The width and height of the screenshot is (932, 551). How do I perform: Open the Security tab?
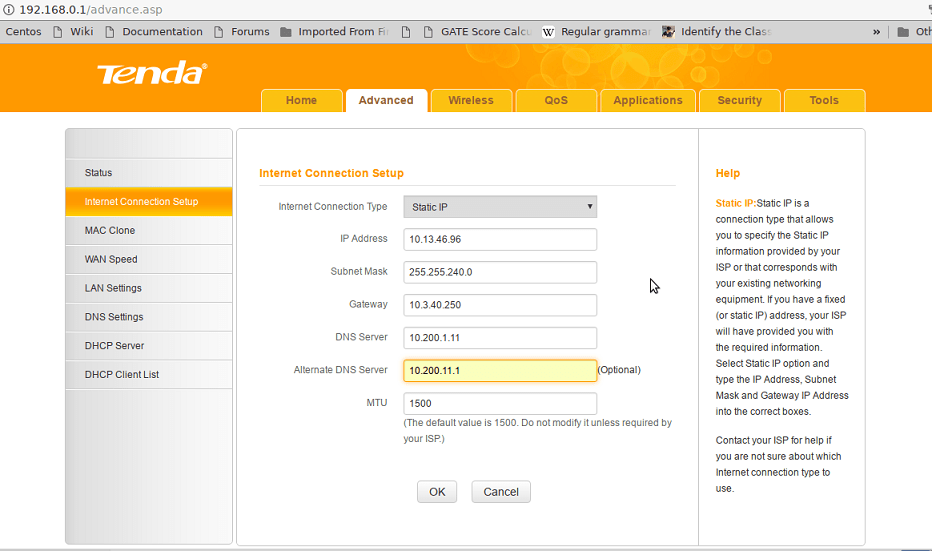click(x=739, y=100)
